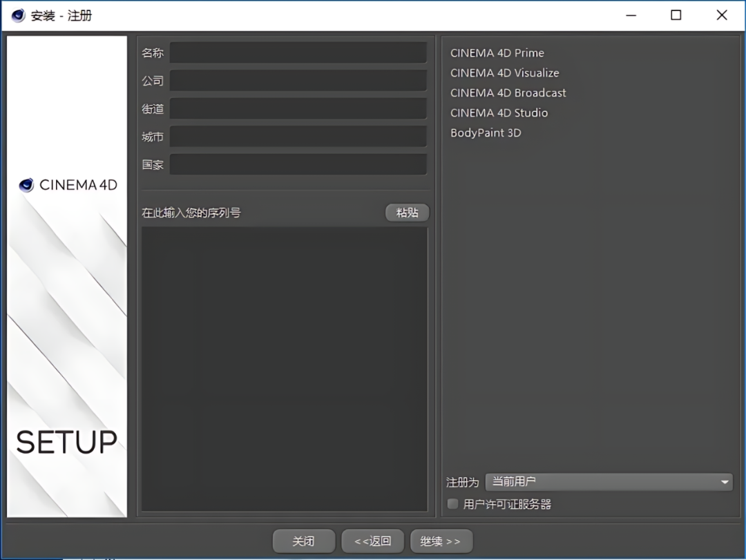Click the CINEMA 4D logo in sidebar

[x=68, y=185]
